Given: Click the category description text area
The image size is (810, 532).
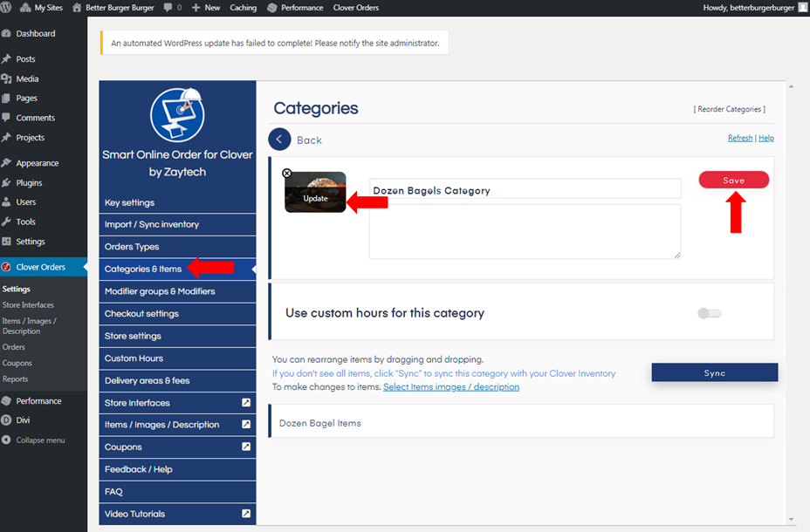Looking at the screenshot, I should pyautogui.click(x=525, y=231).
